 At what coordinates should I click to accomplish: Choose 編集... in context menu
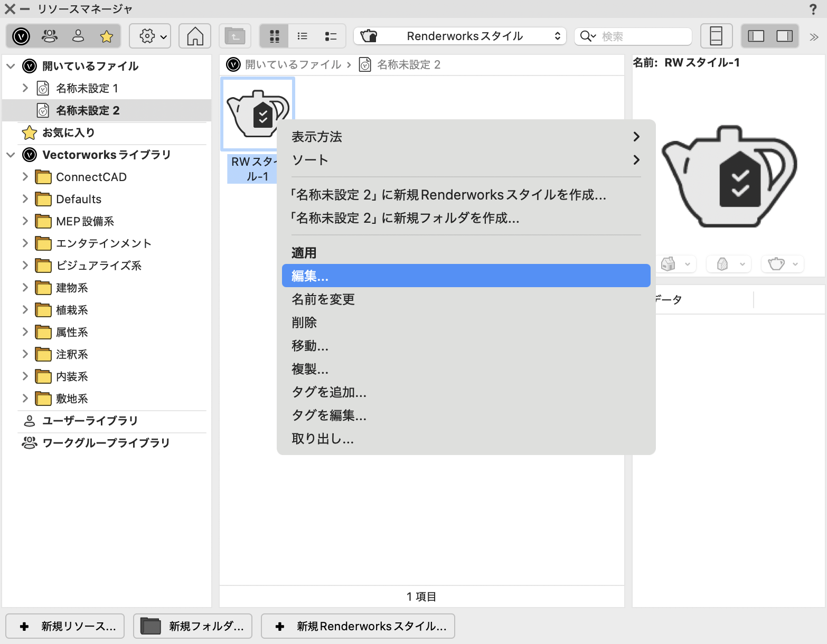(x=466, y=276)
